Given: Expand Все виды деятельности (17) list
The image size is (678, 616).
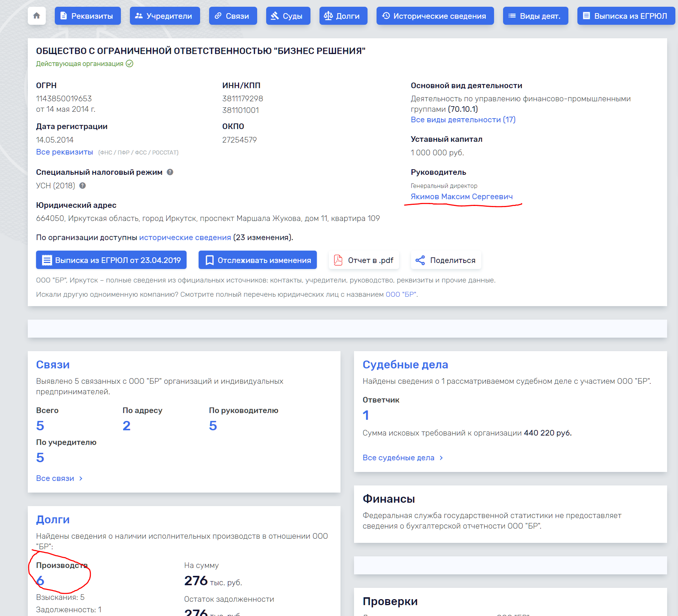Looking at the screenshot, I should (x=463, y=120).
